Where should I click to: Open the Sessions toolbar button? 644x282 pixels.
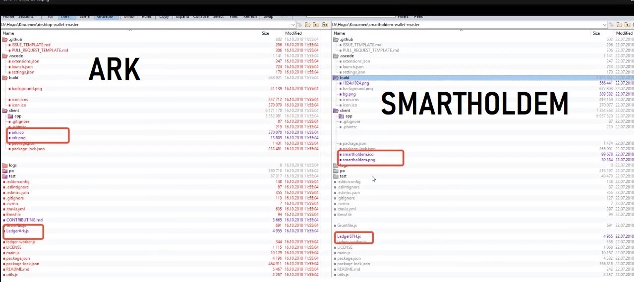pyautogui.click(x=26, y=17)
